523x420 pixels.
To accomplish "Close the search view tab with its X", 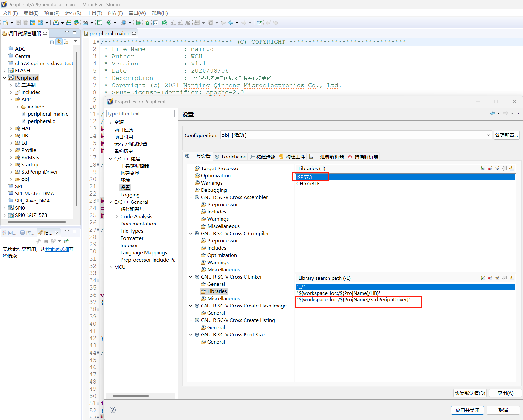I will (x=57, y=233).
